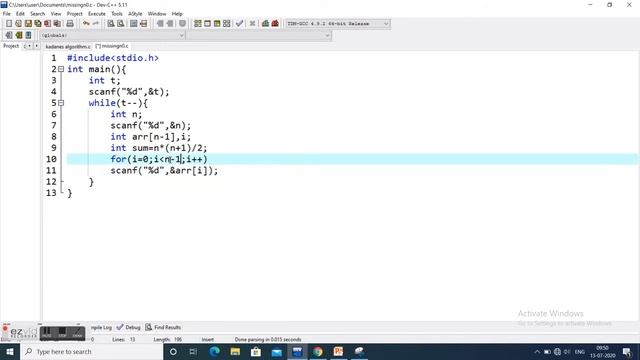Click the ezvid recorder Draw button
This screenshot has height=360, width=640.
(77, 333)
